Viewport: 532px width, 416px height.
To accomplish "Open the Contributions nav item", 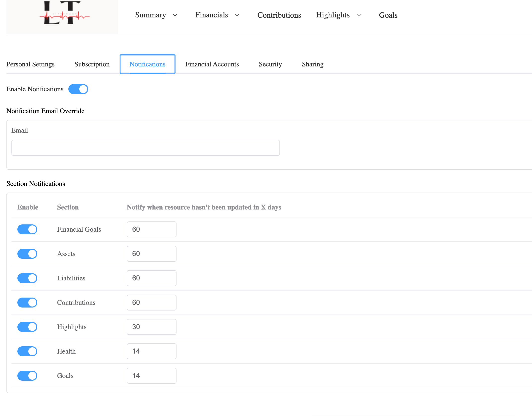I will (279, 15).
